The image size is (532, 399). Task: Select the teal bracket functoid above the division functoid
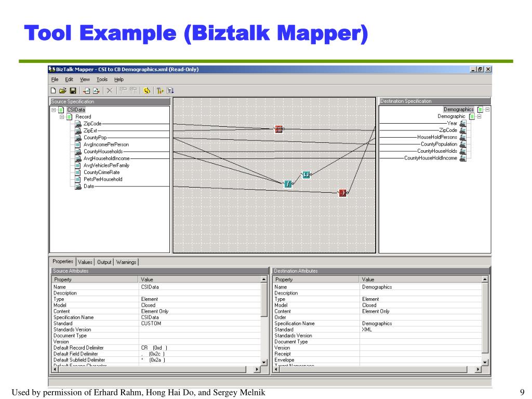coord(306,175)
